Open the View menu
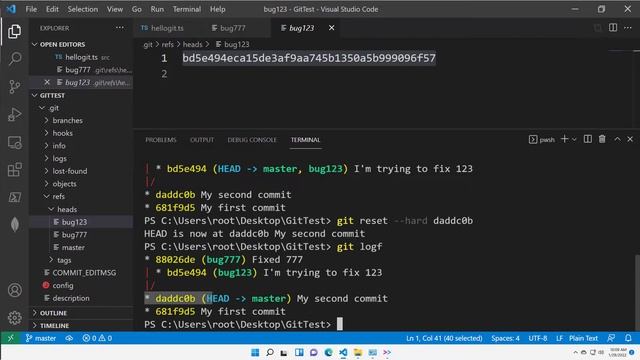The width and height of the screenshot is (640, 360). click(115, 9)
